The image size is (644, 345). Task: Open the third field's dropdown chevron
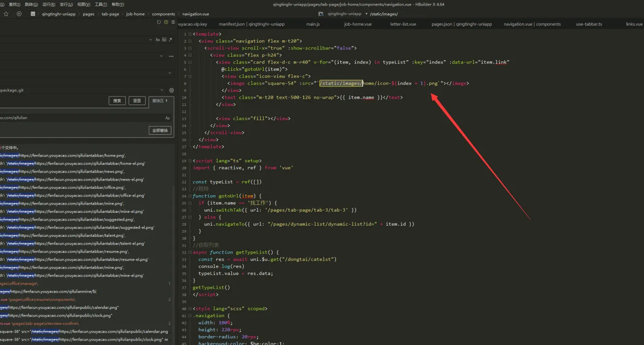click(x=170, y=73)
